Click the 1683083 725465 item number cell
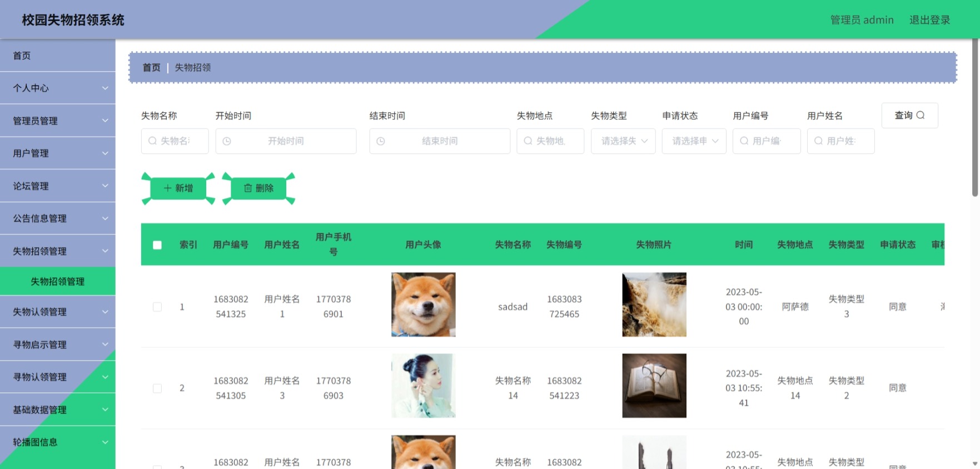This screenshot has height=469, width=980. 564,307
